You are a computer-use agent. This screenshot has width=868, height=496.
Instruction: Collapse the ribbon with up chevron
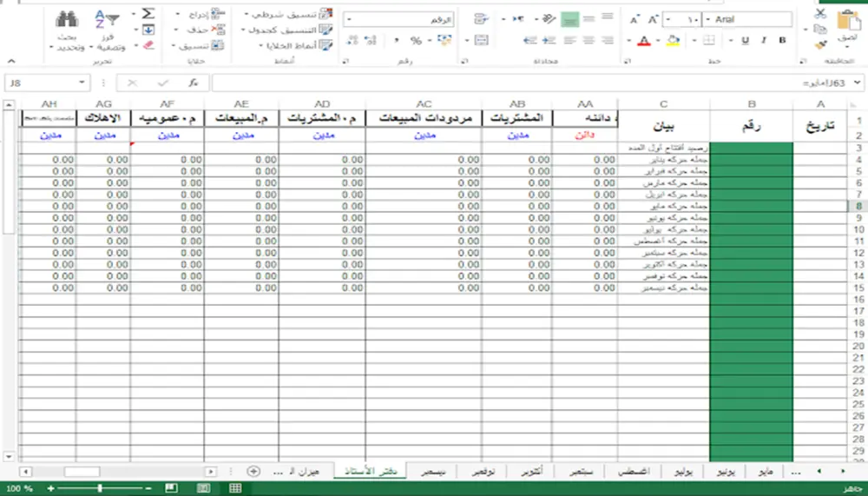(11, 61)
